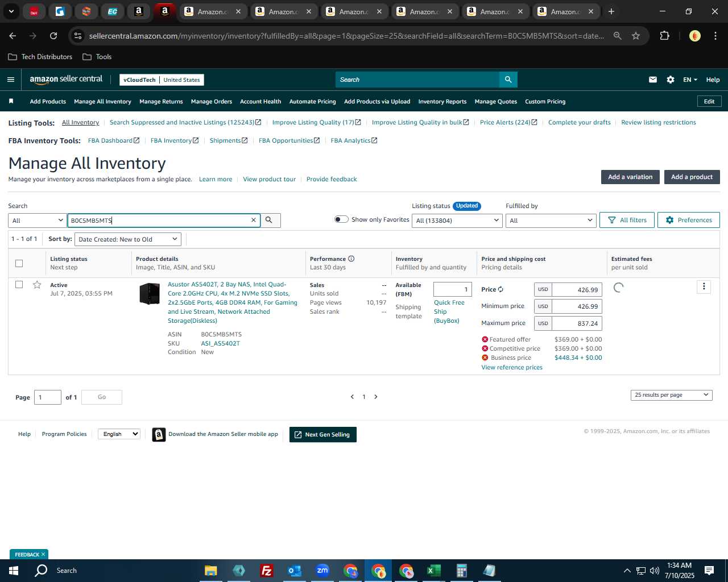Open the Sort by dropdown

(128, 239)
